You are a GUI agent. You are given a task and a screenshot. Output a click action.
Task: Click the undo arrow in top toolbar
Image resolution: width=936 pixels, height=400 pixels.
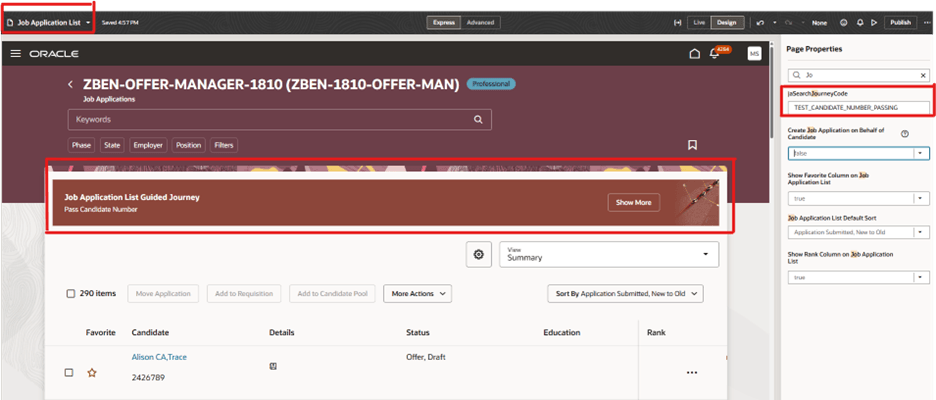(760, 23)
